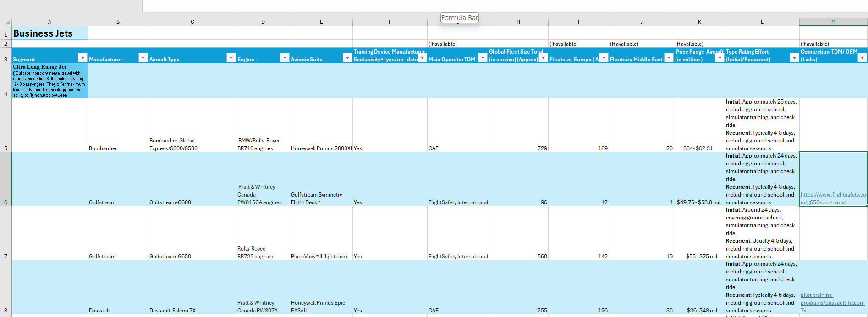
Task: Open the Fleetsize Middle East filter dropdown
Action: tap(669, 58)
